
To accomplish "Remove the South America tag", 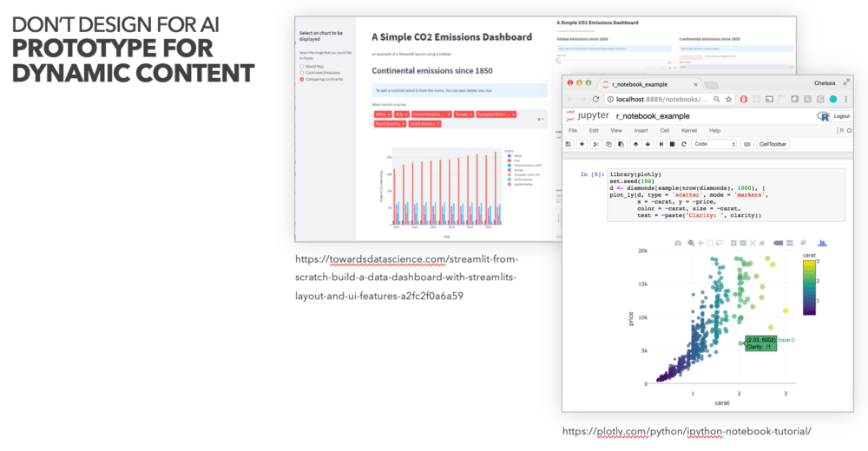I will pyautogui.click(x=437, y=124).
